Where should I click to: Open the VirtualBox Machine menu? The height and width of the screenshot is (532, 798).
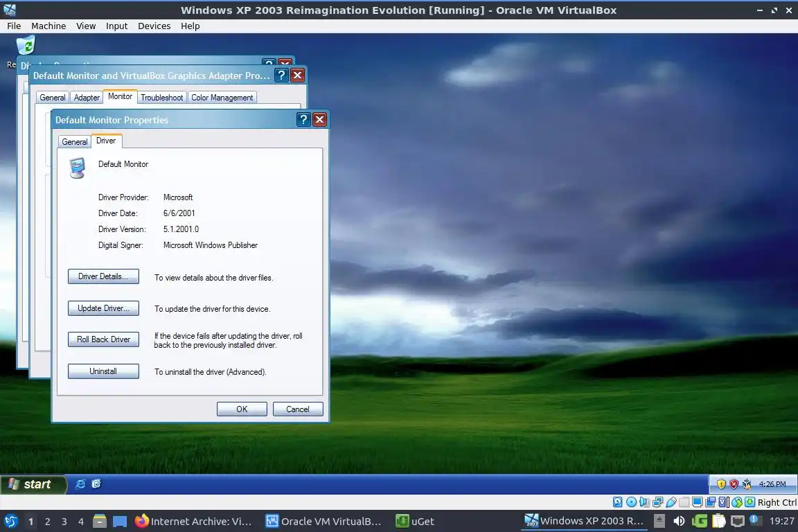pyautogui.click(x=48, y=26)
